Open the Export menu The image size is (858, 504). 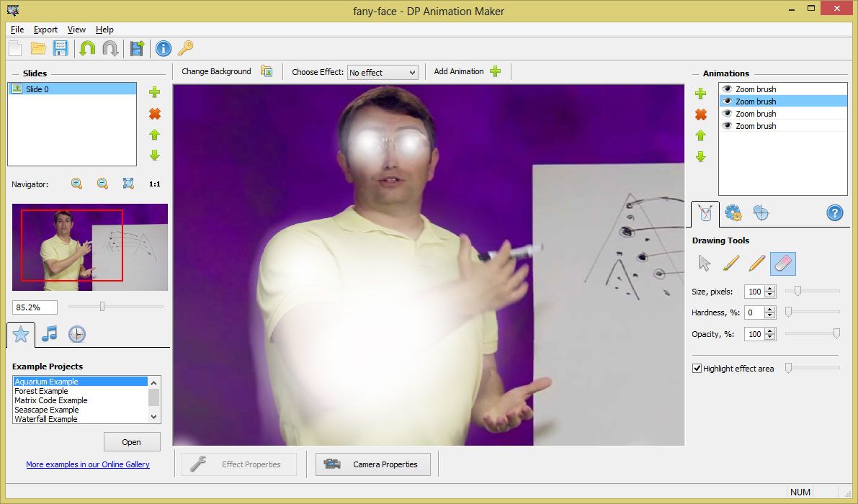click(45, 30)
